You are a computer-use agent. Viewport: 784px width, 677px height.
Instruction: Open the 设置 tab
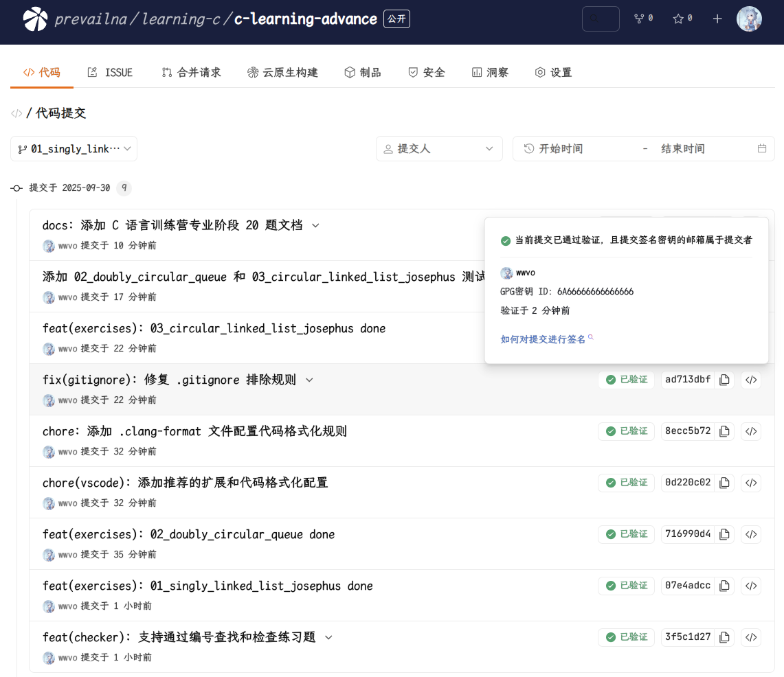(554, 71)
